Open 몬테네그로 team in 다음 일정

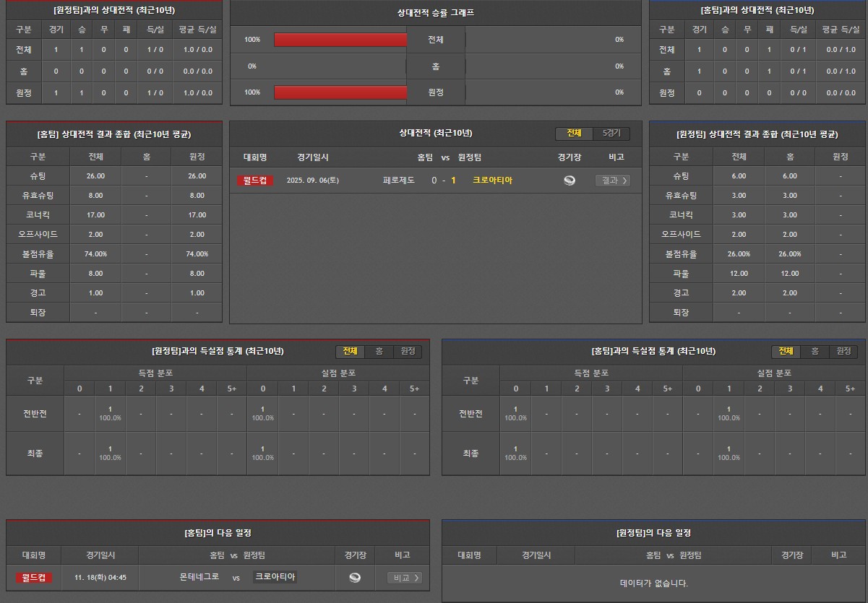(199, 578)
